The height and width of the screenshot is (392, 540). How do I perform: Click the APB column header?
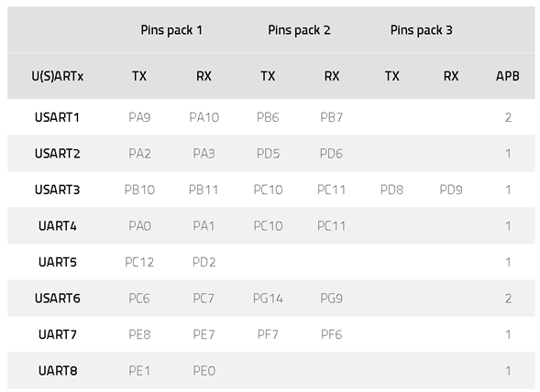coord(507,76)
